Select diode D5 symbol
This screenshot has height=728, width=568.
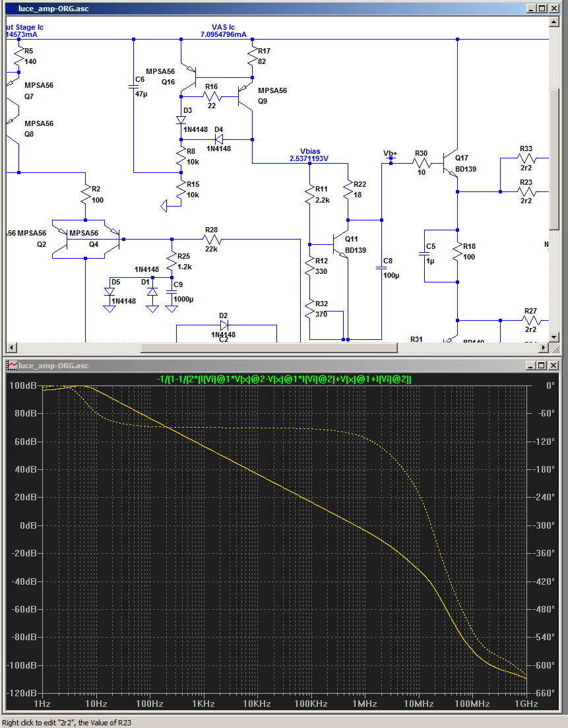tap(110, 292)
